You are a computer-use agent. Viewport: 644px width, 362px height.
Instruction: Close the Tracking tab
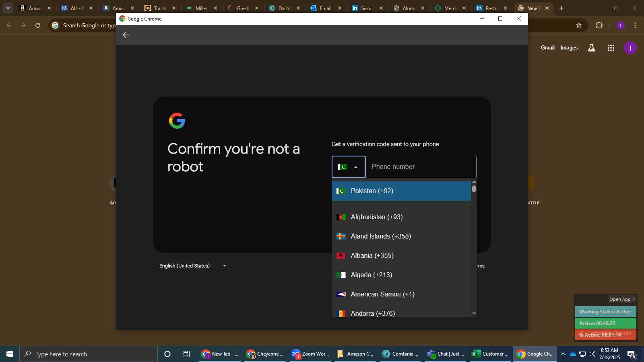click(x=174, y=8)
